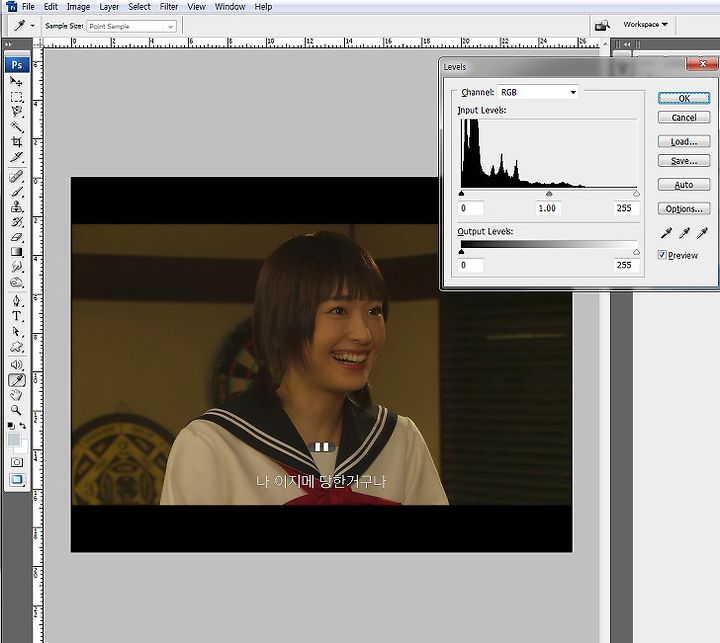Open the Go to Bridge icon
720x643 pixels.
pos(602,25)
